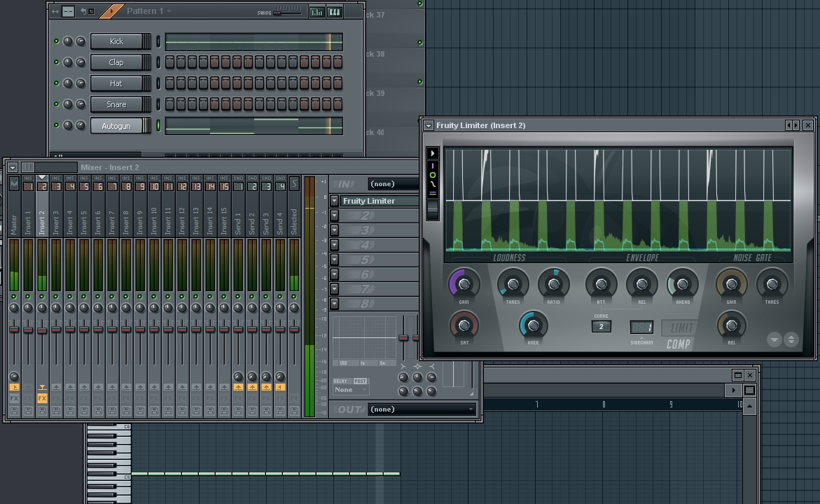Select the Master mixer track label

point(14,224)
